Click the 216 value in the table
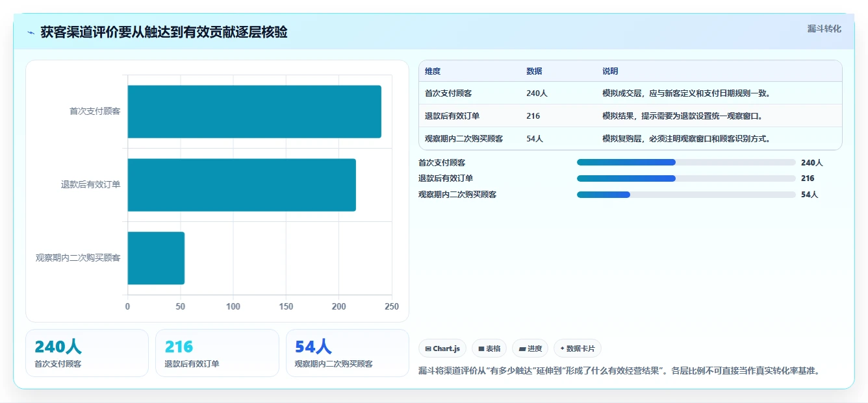Viewport: 868px width, 403px height. 533,116
